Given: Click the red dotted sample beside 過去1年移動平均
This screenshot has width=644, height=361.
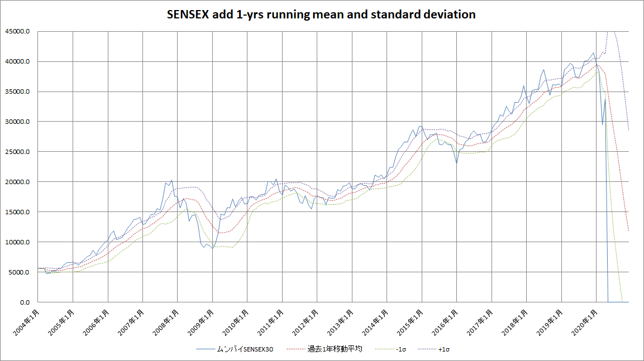Looking at the screenshot, I should [x=296, y=349].
